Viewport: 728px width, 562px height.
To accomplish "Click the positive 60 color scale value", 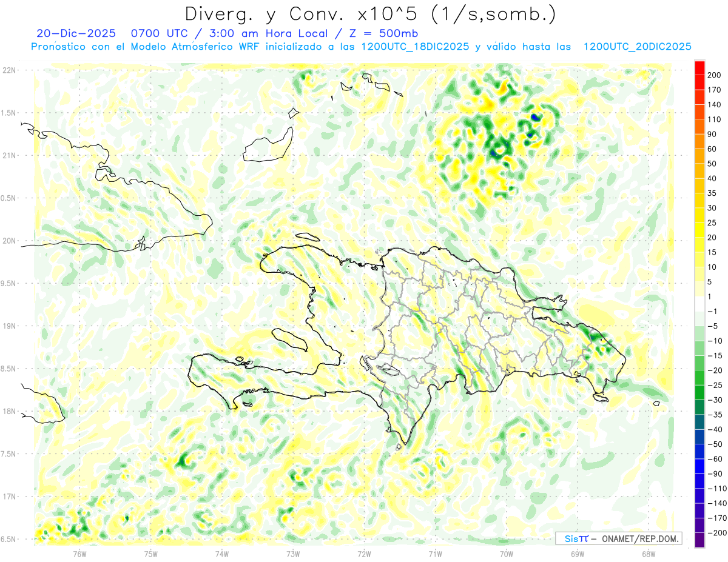I will [x=712, y=149].
